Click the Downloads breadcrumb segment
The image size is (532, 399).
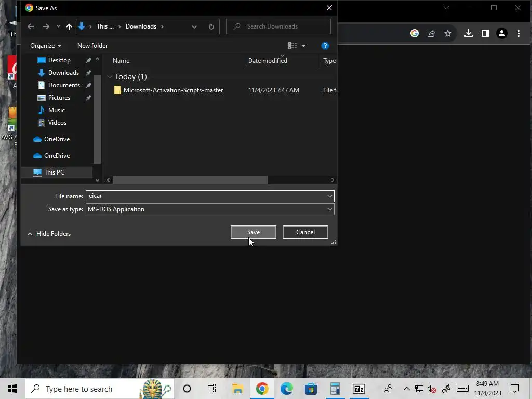[x=141, y=26]
